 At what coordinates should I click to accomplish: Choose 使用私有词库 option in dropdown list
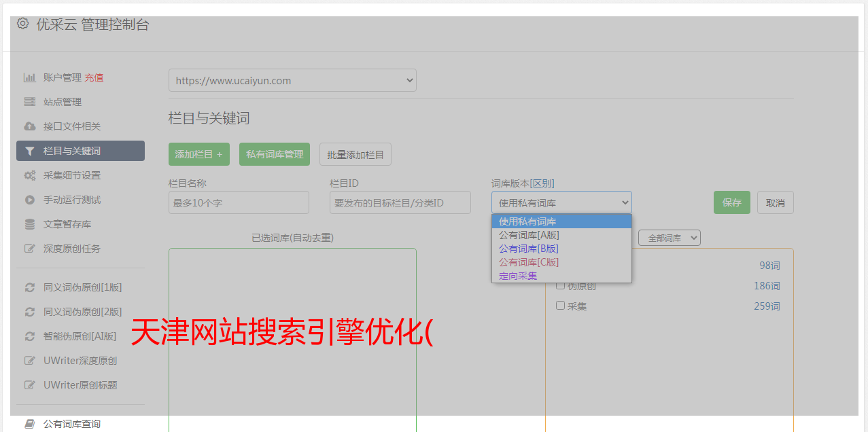pyautogui.click(x=561, y=221)
